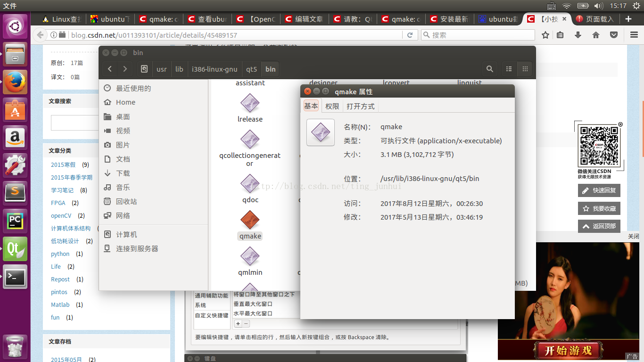Image resolution: width=644 pixels, height=362 pixels.
Task: Click the 我要收藏 button
Action: tap(599, 208)
